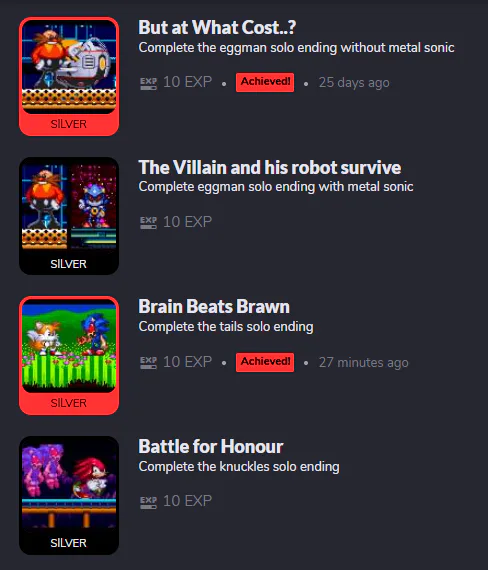Click 'Complete the knuckles solo ending' description

(x=239, y=466)
